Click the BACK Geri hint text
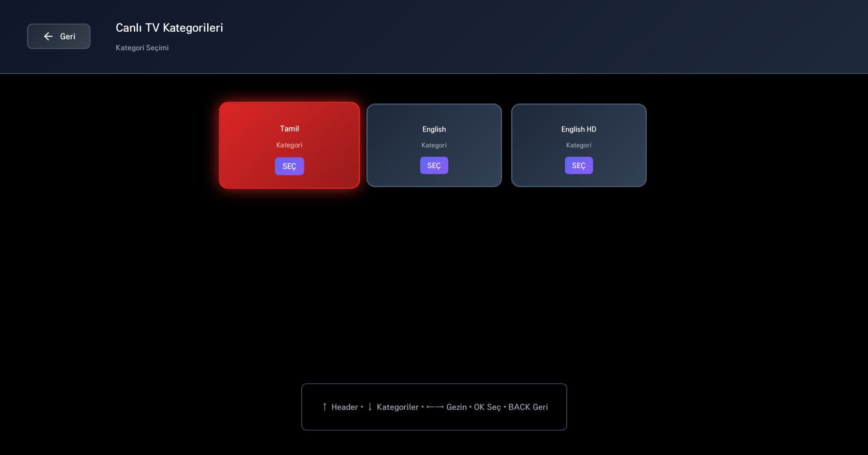Screen dimensions: 868x455 [x=528, y=407]
